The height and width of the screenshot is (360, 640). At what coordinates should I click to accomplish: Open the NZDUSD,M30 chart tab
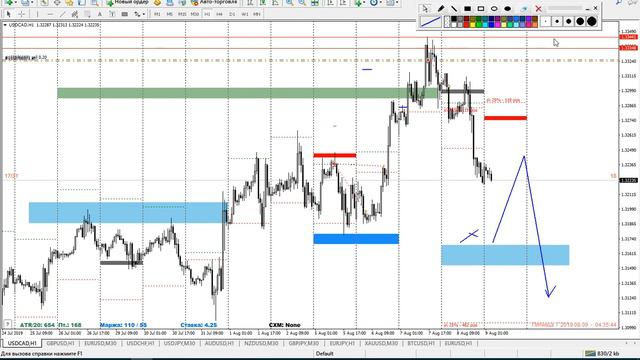click(x=261, y=344)
